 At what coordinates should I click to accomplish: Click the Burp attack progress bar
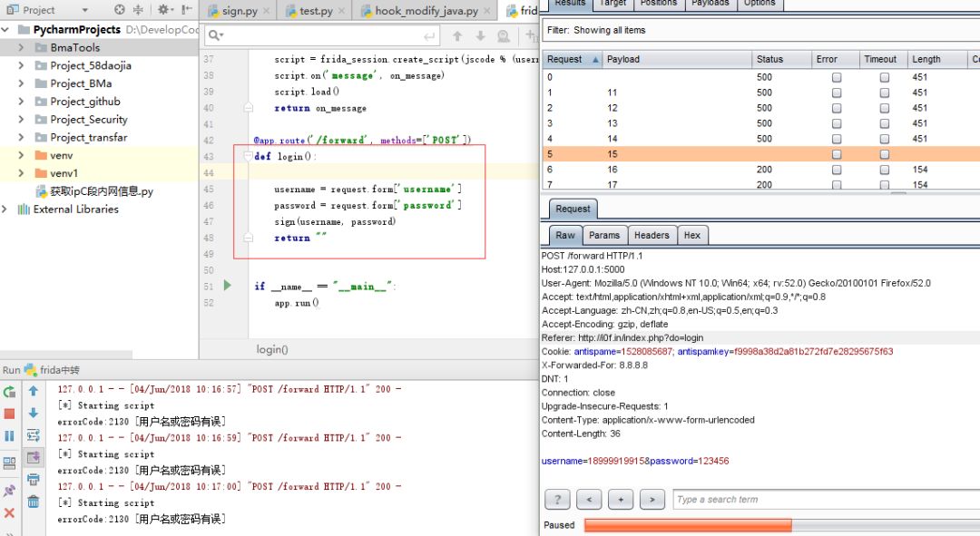(x=781, y=525)
